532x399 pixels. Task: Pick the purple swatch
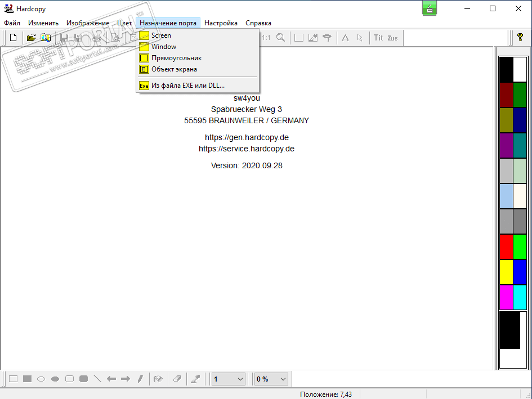pyautogui.click(x=506, y=145)
